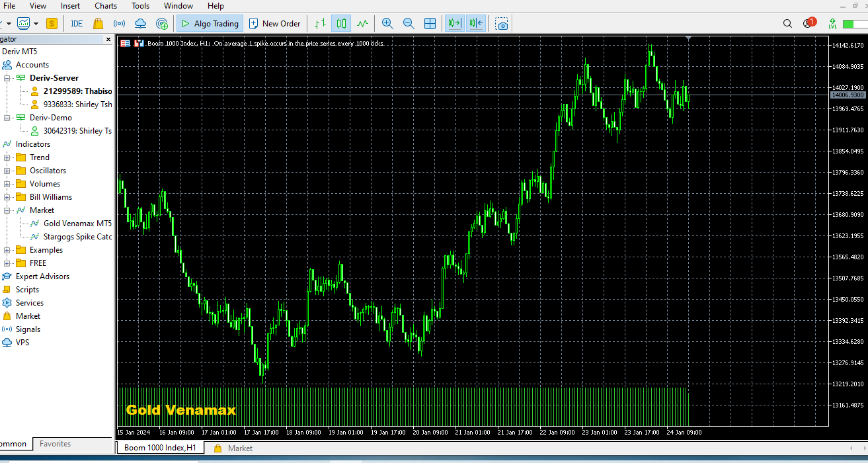868x463 pixels.
Task: Open the File menu
Action: 9,6
